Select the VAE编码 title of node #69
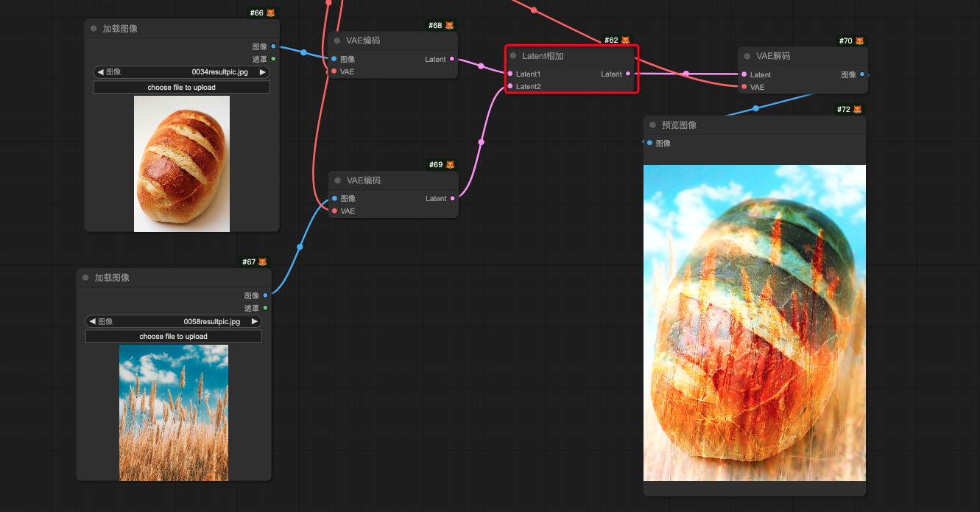The height and width of the screenshot is (512, 980). (x=363, y=180)
